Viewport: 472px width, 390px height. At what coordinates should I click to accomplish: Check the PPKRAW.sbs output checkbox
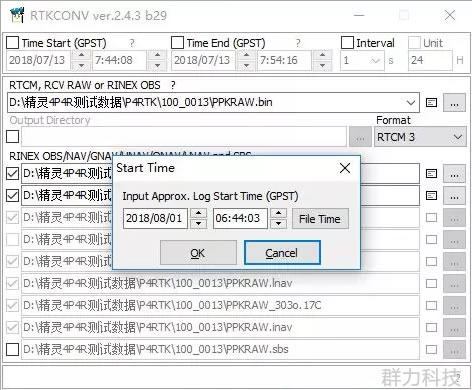pos(13,349)
